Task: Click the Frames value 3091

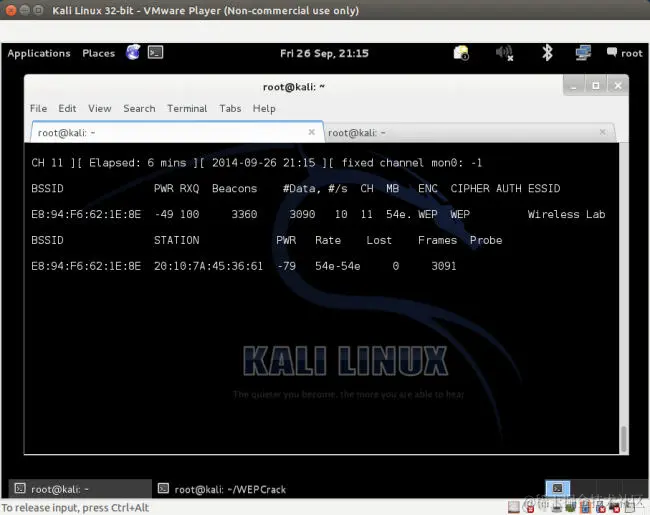Action: point(444,266)
